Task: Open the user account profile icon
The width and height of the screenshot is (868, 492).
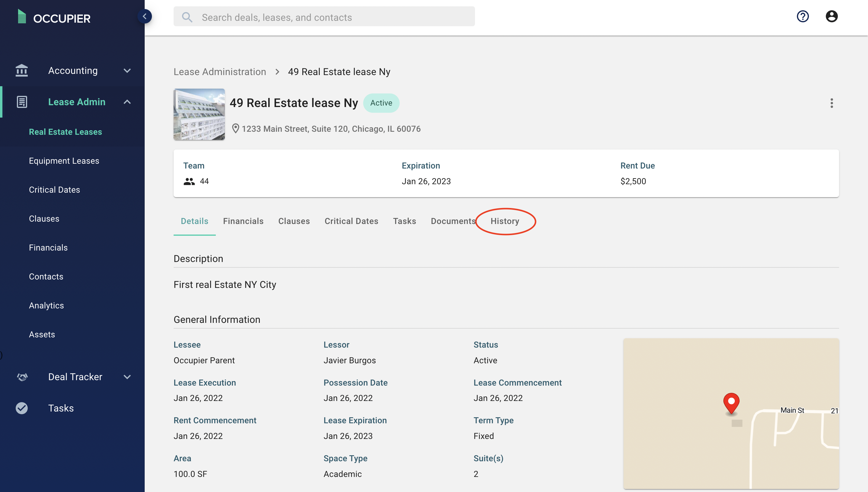Action: click(831, 16)
